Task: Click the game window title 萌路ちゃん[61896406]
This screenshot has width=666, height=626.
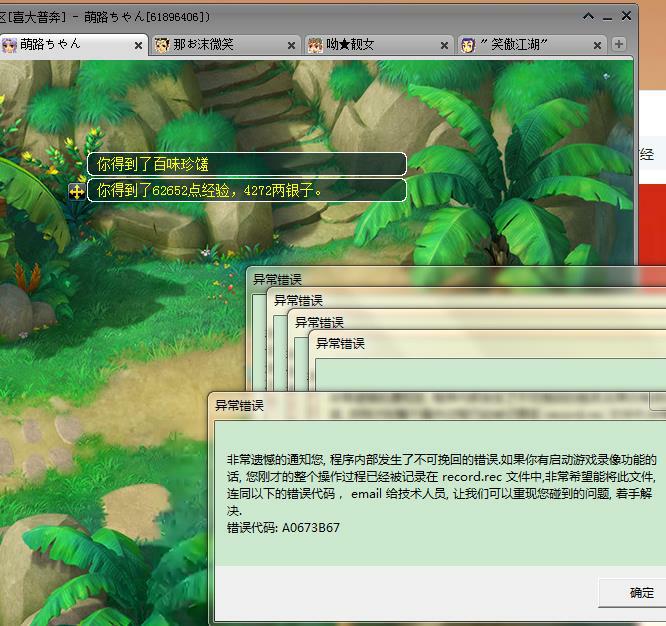Action: click(147, 17)
